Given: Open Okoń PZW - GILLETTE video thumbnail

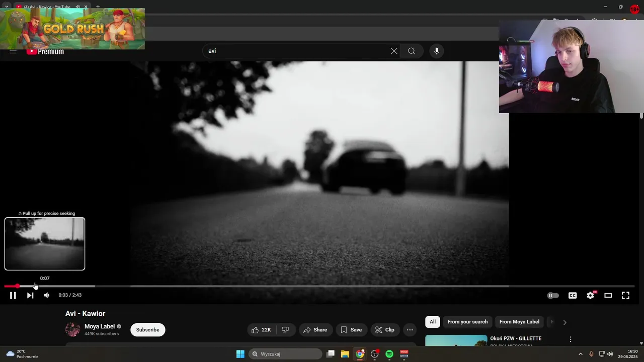Looking at the screenshot, I should click(456, 340).
